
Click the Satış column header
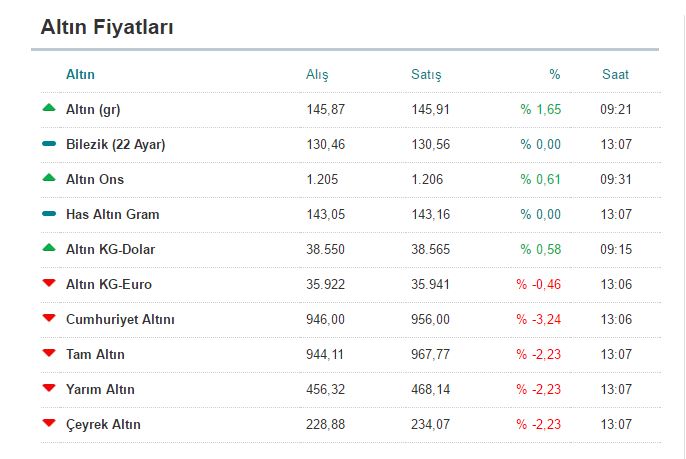pos(426,75)
